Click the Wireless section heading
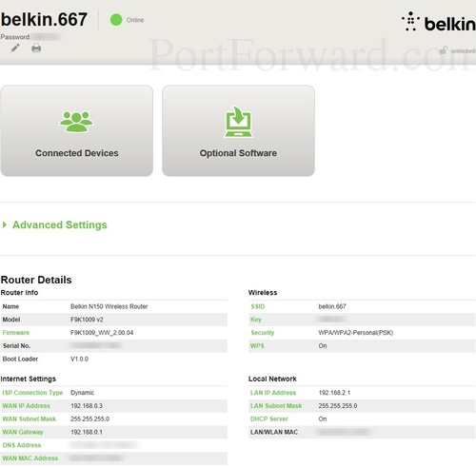 click(x=263, y=292)
